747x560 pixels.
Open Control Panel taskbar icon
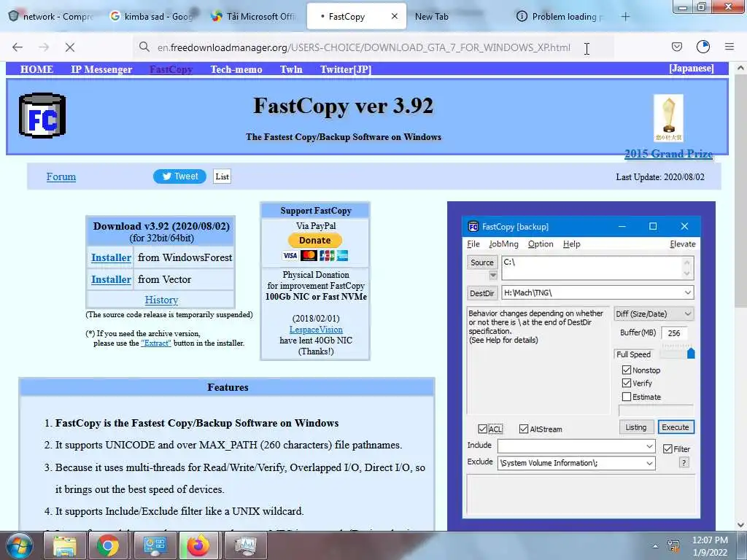(x=155, y=545)
